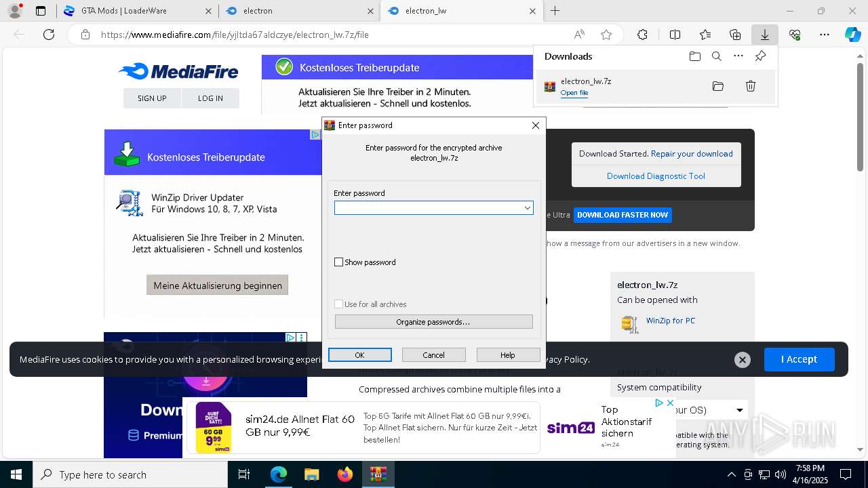This screenshot has width=868, height=488.
Task: Close the GTA Mods tab
Action: click(x=208, y=11)
